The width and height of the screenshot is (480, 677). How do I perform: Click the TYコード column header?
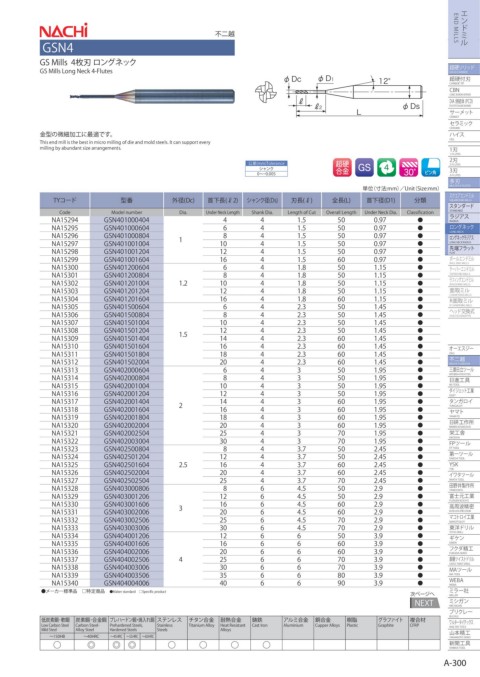tap(65, 200)
